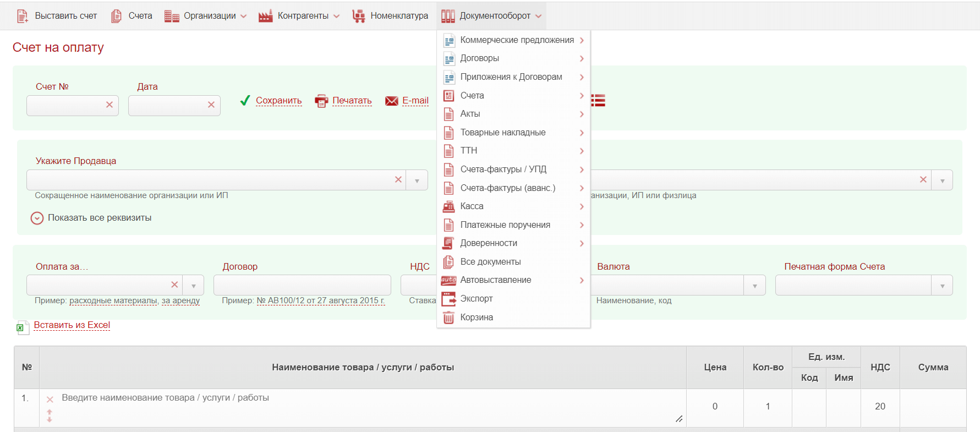Clear the Дата field

pyautogui.click(x=211, y=105)
